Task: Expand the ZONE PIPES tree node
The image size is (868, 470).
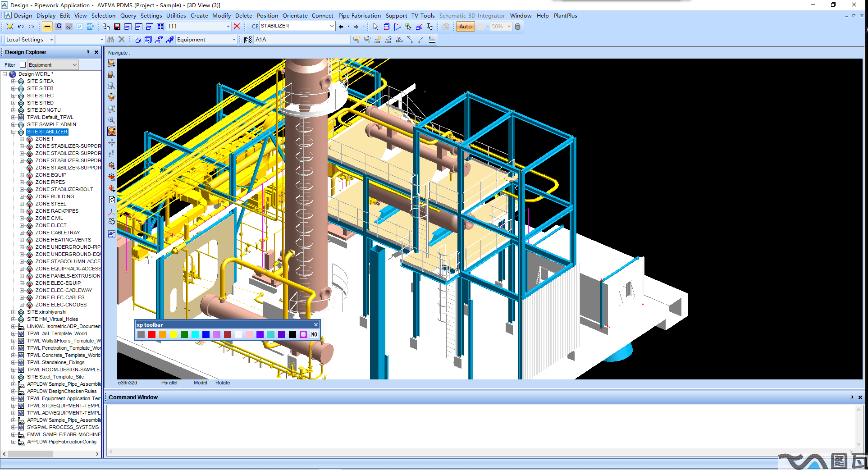Action: pos(22,183)
